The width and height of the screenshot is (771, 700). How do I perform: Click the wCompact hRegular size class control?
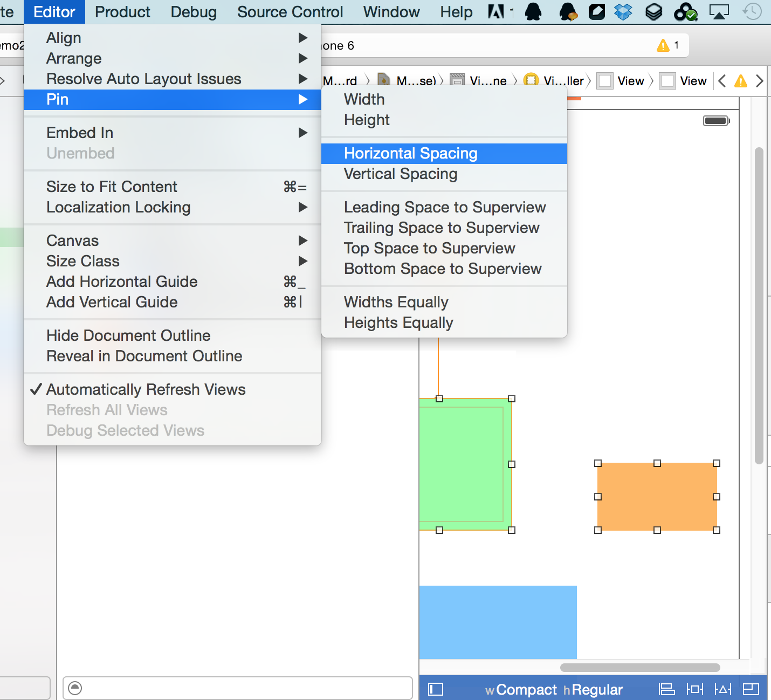[x=554, y=690]
